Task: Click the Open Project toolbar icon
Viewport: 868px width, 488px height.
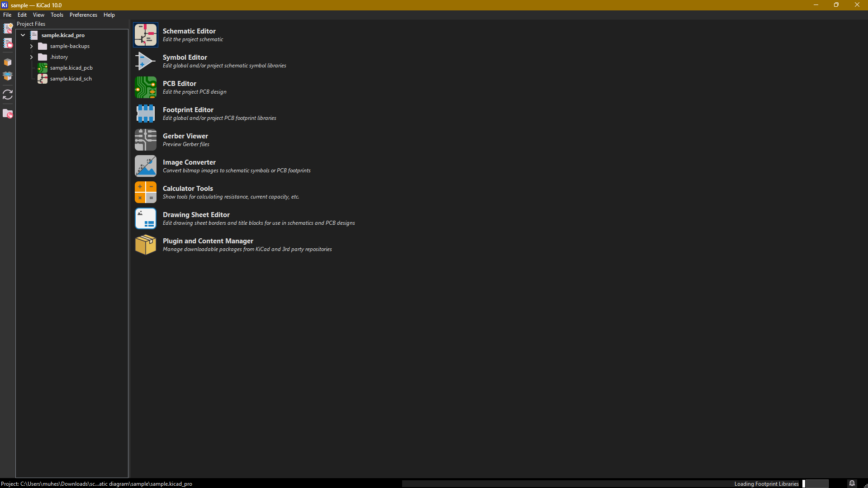Action: click(x=8, y=43)
